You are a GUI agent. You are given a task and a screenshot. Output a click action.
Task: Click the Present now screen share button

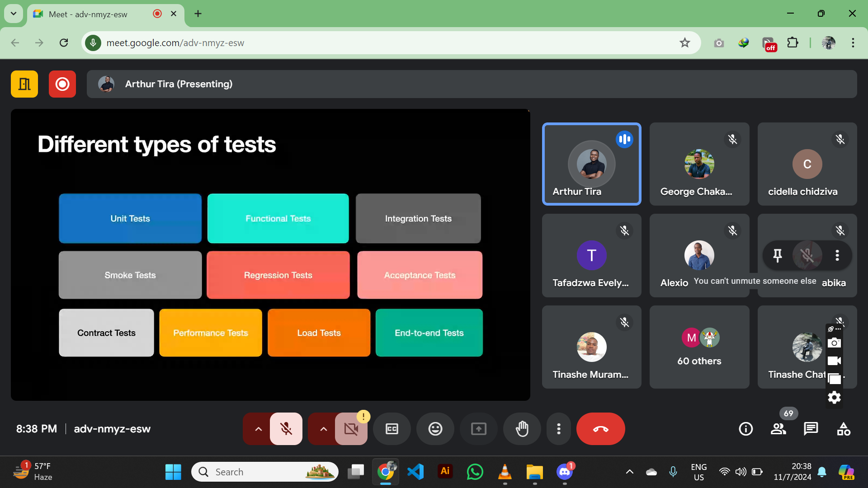[x=478, y=429]
